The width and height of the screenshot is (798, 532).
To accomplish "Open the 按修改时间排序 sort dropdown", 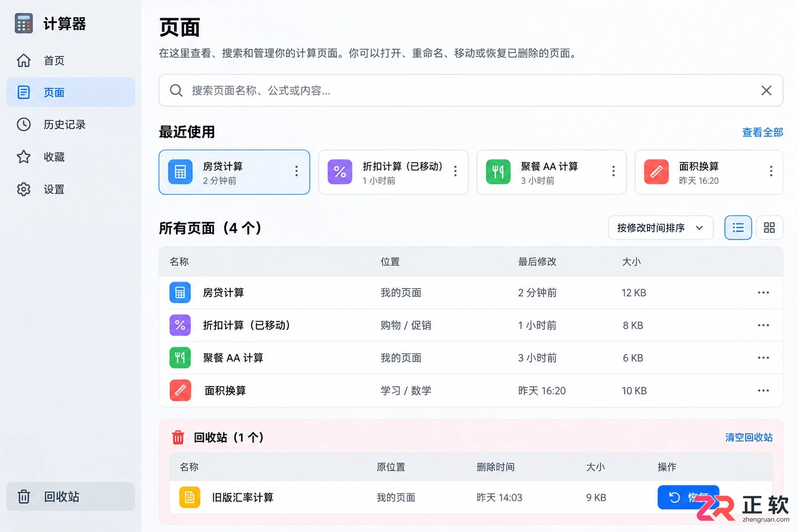I will (x=661, y=228).
